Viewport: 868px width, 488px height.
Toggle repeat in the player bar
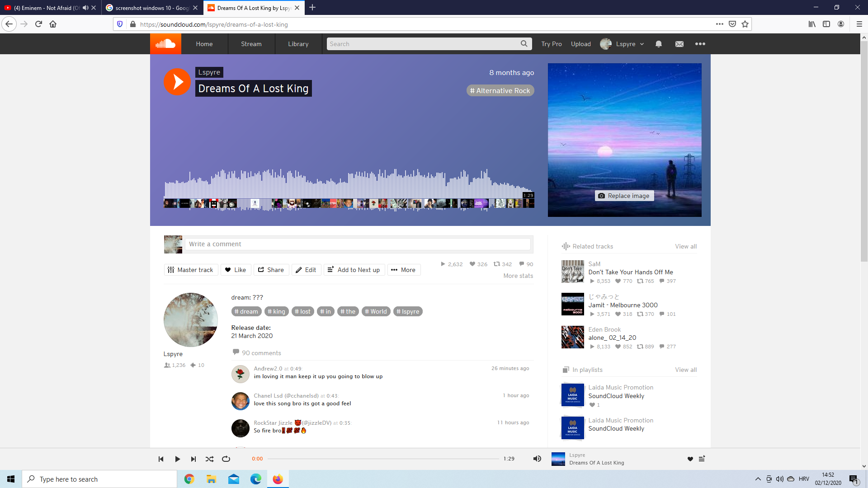(226, 459)
